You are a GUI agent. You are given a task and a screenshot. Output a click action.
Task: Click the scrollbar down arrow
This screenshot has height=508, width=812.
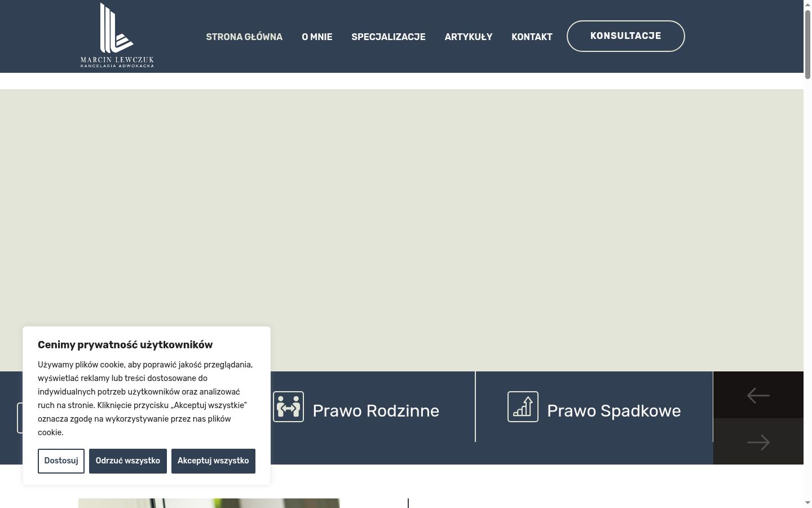click(807, 503)
